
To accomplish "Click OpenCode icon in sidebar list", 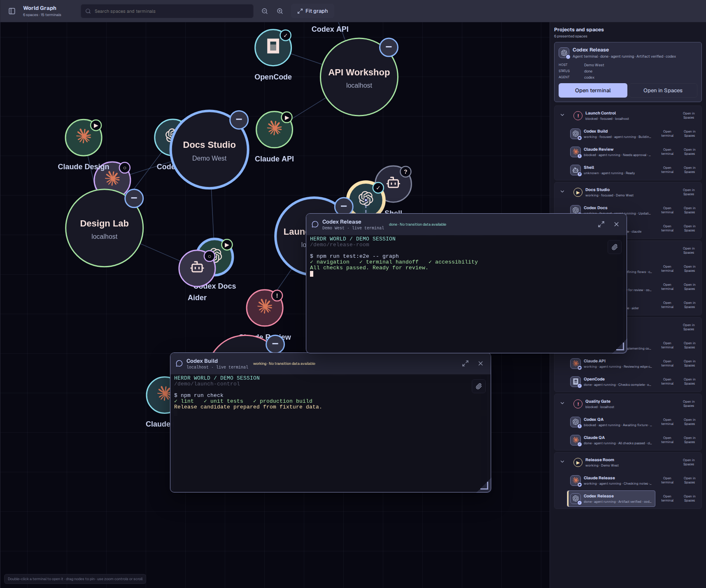I will pyautogui.click(x=576, y=382).
